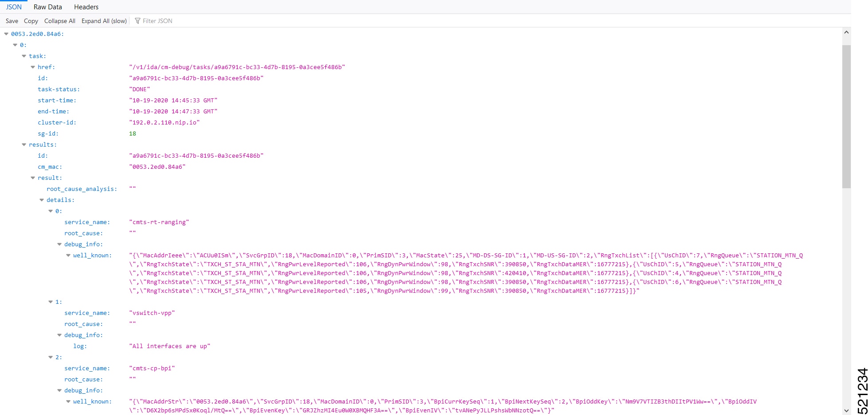Collapse debug_info under cmts-rt-ranging
868x415 pixels.
(x=59, y=244)
